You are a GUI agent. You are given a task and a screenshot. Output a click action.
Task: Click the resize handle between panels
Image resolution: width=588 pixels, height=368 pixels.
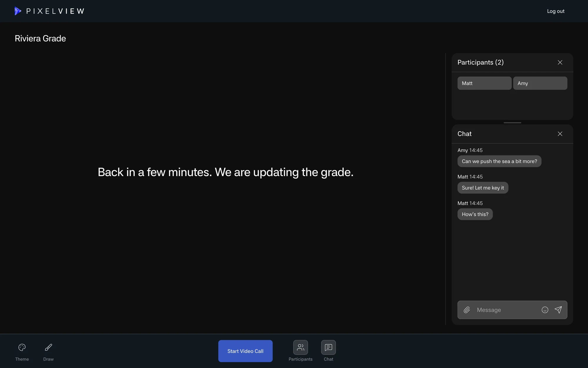[x=512, y=122]
